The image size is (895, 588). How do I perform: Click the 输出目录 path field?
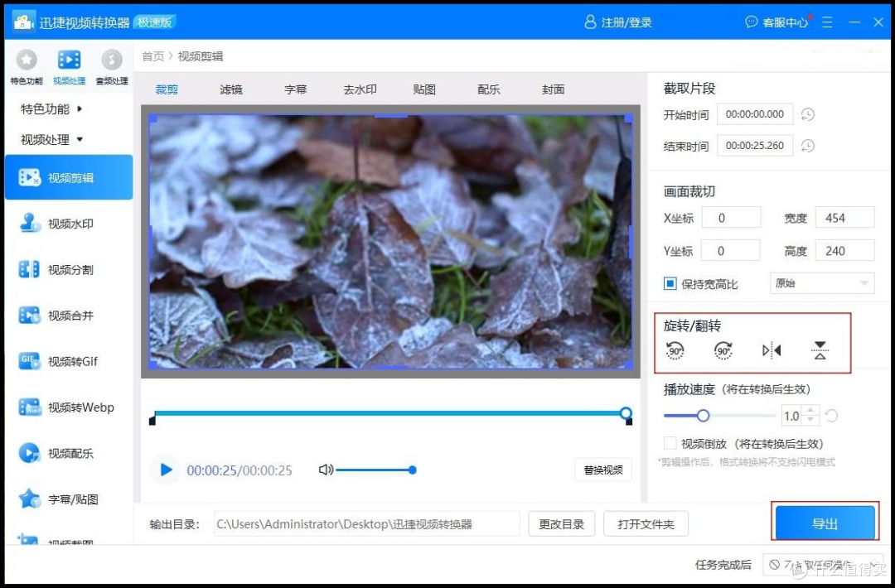[367, 523]
